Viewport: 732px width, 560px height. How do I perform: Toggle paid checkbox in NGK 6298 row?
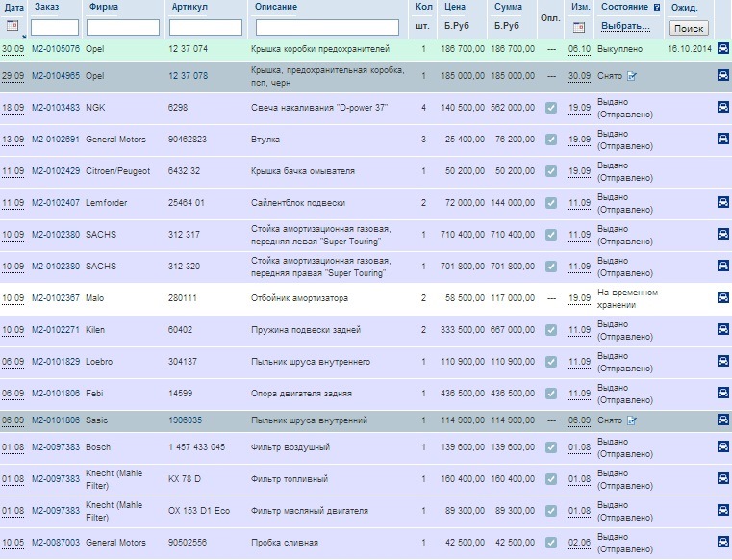(x=551, y=108)
